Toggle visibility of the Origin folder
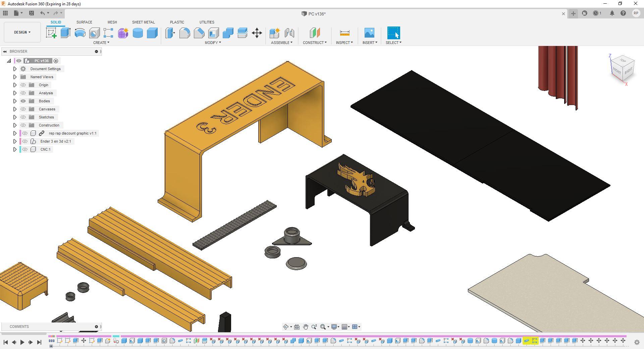This screenshot has height=349, width=644. (23, 85)
